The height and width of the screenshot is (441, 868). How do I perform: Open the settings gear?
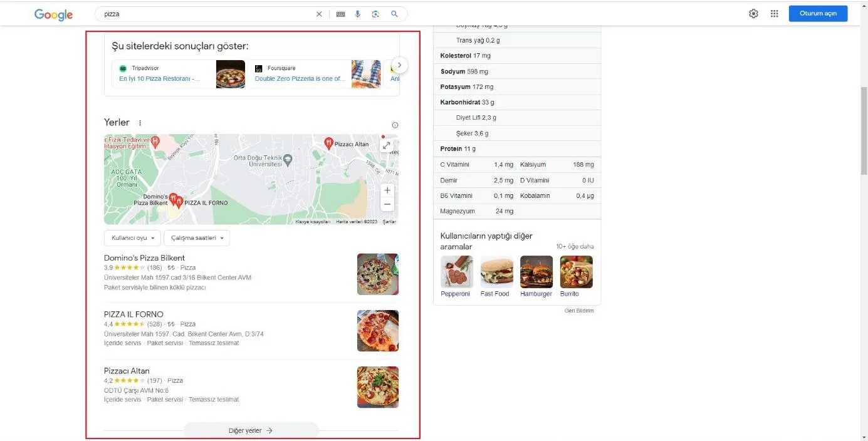pyautogui.click(x=753, y=14)
